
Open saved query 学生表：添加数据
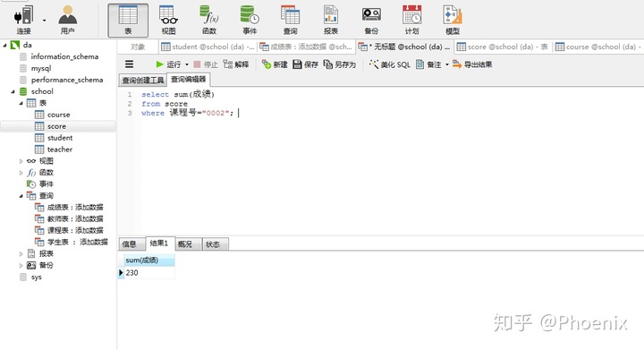click(77, 242)
